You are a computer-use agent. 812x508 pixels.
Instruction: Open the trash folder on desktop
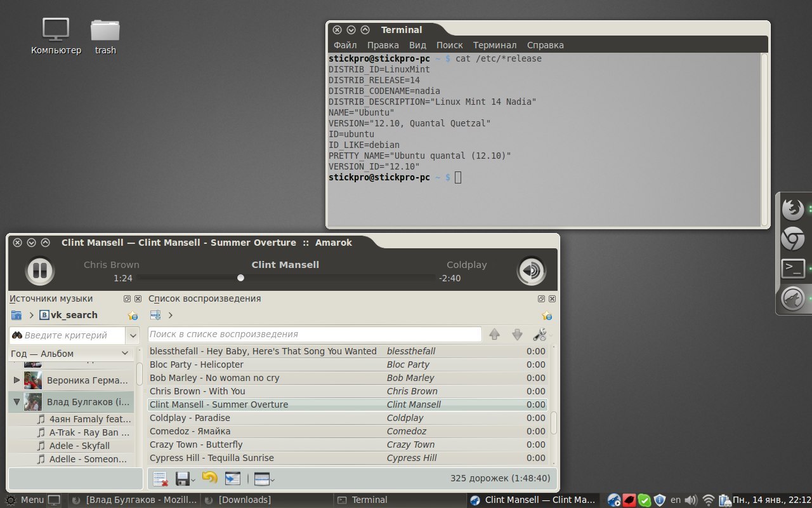tap(105, 37)
